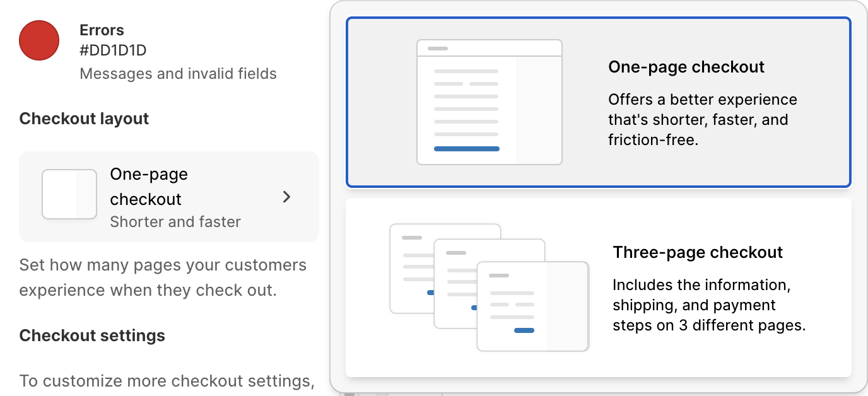This screenshot has height=396, width=868.
Task: Click the "Three-page checkout" title text
Action: coord(698,253)
